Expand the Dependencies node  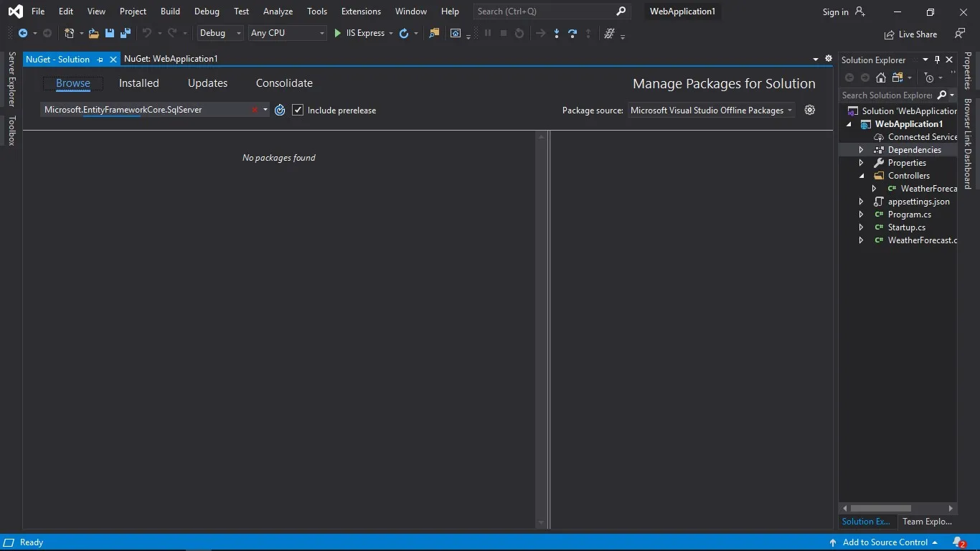(x=862, y=150)
